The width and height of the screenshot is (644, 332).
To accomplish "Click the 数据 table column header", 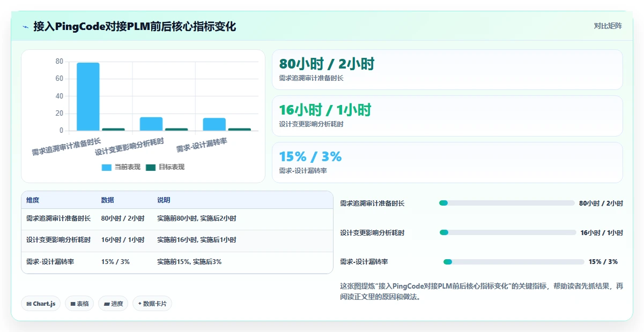I will click(x=107, y=200).
